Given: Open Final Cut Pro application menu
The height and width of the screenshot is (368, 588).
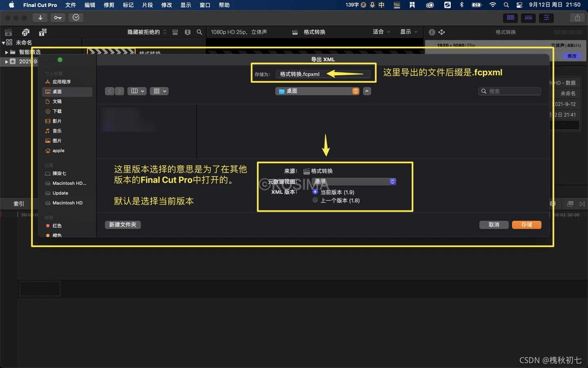Looking at the screenshot, I should (40, 5).
